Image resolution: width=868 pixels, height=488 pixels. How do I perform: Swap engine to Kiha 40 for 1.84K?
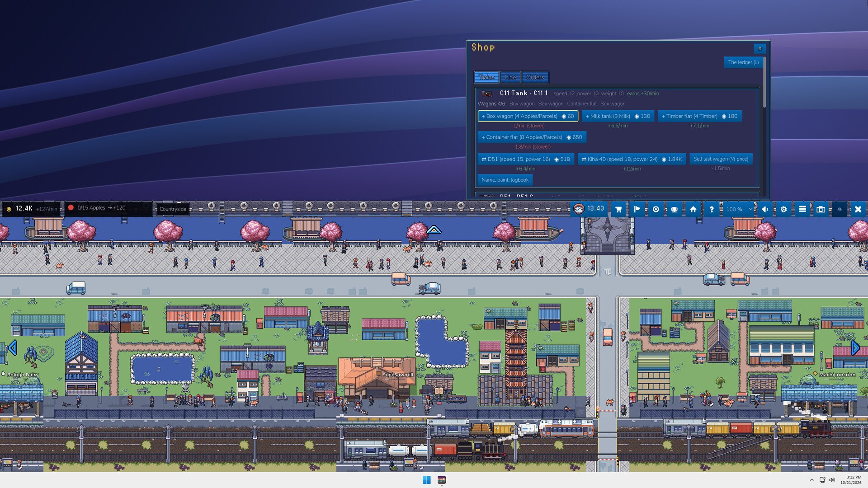[632, 159]
